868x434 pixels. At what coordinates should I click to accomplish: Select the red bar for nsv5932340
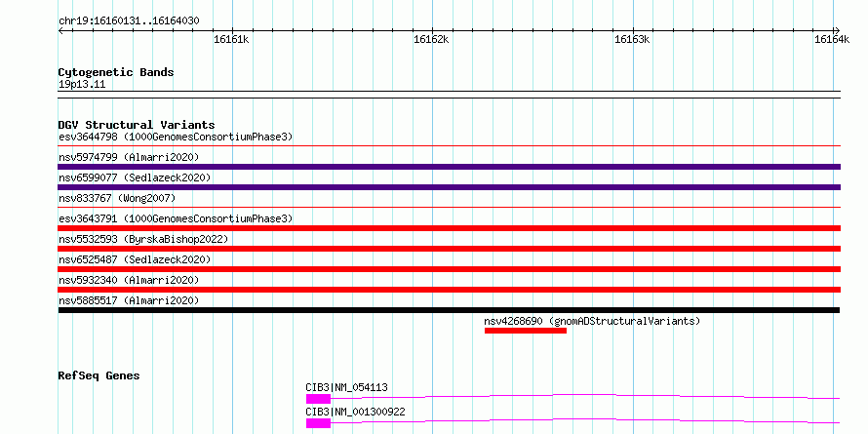(x=450, y=290)
